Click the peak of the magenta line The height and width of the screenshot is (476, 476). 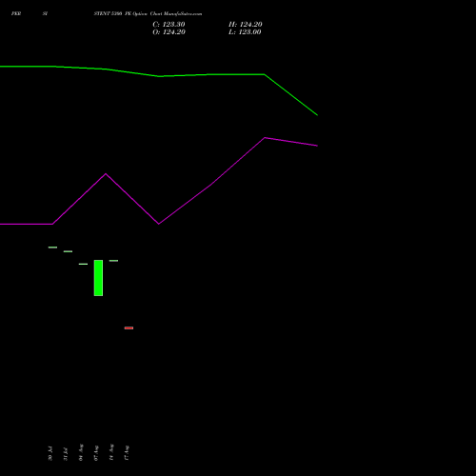coord(265,138)
